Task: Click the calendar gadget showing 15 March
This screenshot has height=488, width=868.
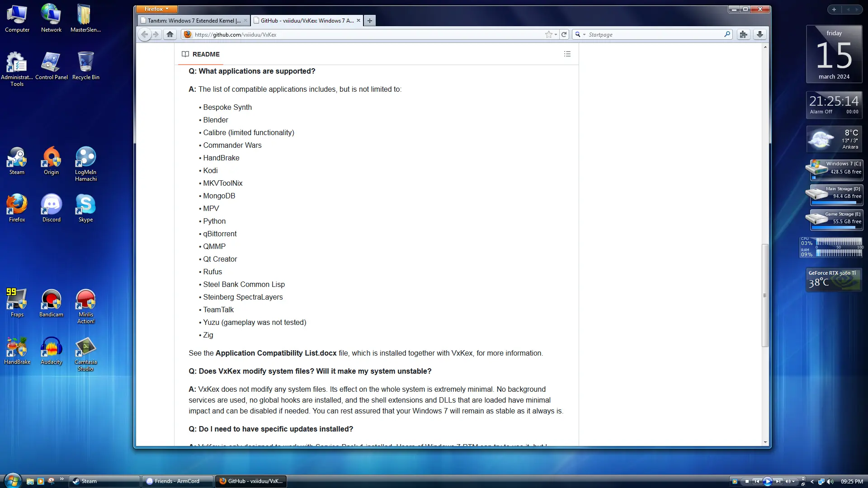Action: coord(834,54)
